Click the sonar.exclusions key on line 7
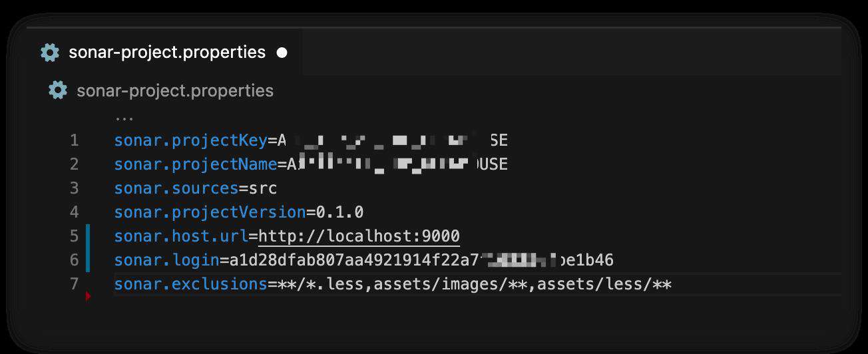Image resolution: width=868 pixels, height=354 pixels. [190, 284]
